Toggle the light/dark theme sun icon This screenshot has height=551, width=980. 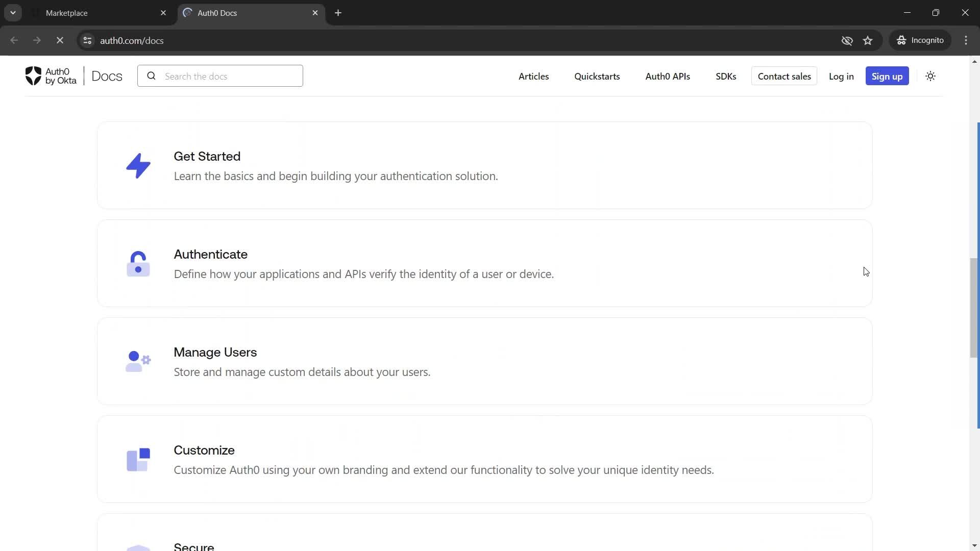point(930,76)
